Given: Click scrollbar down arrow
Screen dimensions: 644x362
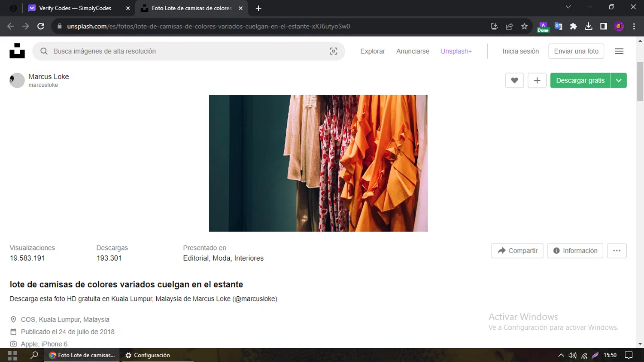Looking at the screenshot, I should click(640, 344).
